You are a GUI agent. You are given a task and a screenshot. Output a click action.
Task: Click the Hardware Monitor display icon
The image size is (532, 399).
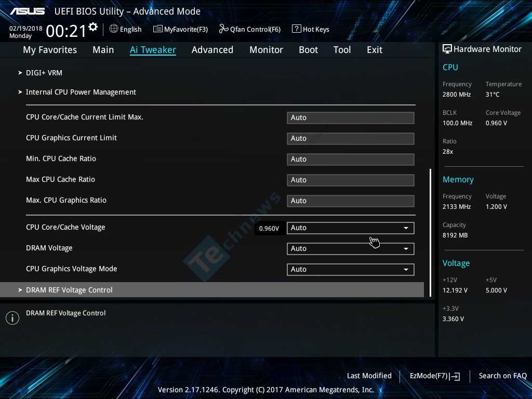[x=447, y=49]
